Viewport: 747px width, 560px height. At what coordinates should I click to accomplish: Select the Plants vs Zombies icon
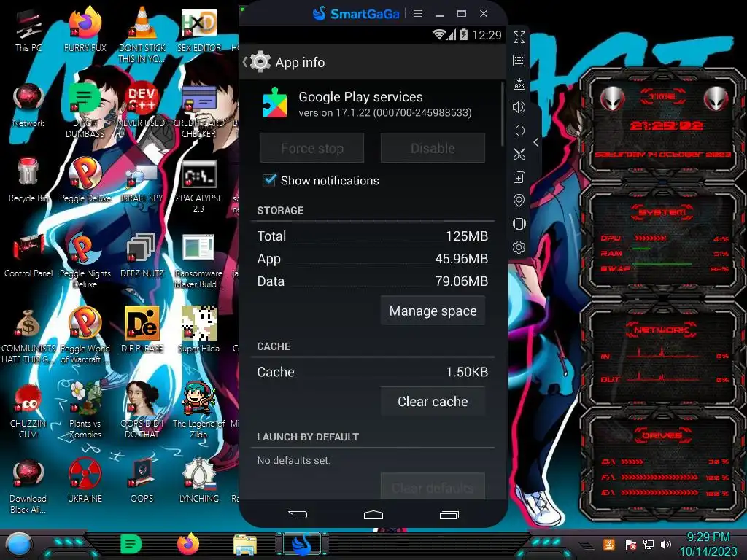(85, 411)
